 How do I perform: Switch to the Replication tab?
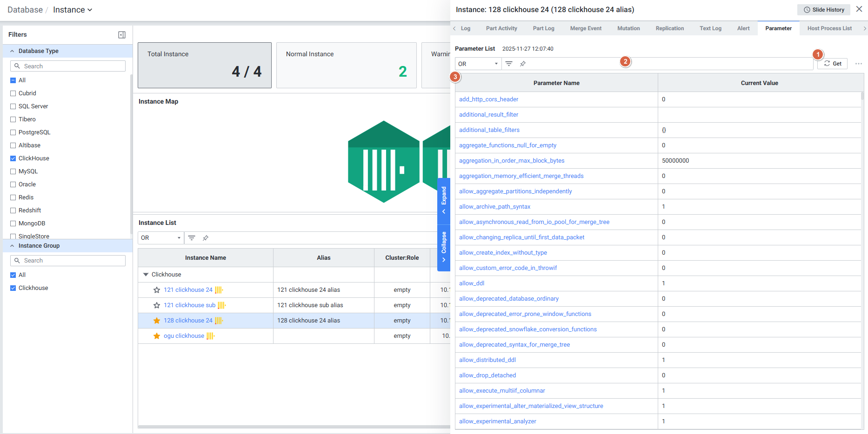point(669,28)
